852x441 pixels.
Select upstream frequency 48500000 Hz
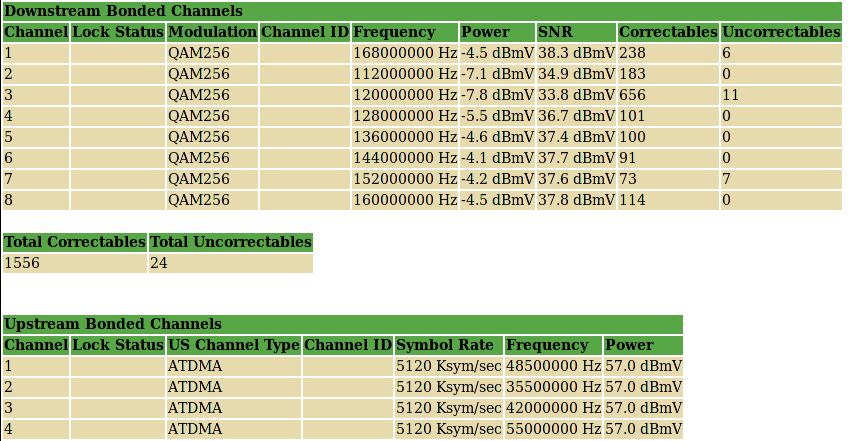click(553, 367)
